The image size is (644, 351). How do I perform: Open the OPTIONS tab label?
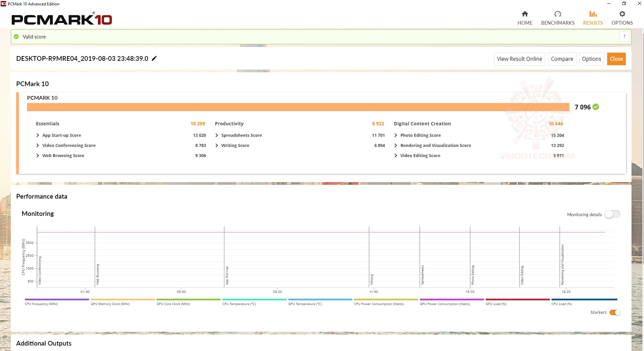[x=622, y=23]
